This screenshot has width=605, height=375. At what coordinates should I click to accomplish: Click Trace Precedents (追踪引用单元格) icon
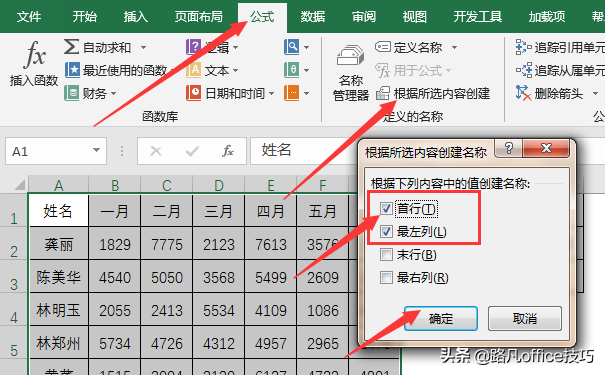click(x=523, y=47)
